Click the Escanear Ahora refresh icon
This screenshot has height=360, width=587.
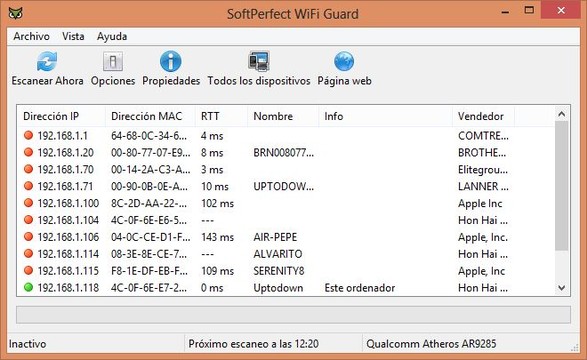pos(47,62)
